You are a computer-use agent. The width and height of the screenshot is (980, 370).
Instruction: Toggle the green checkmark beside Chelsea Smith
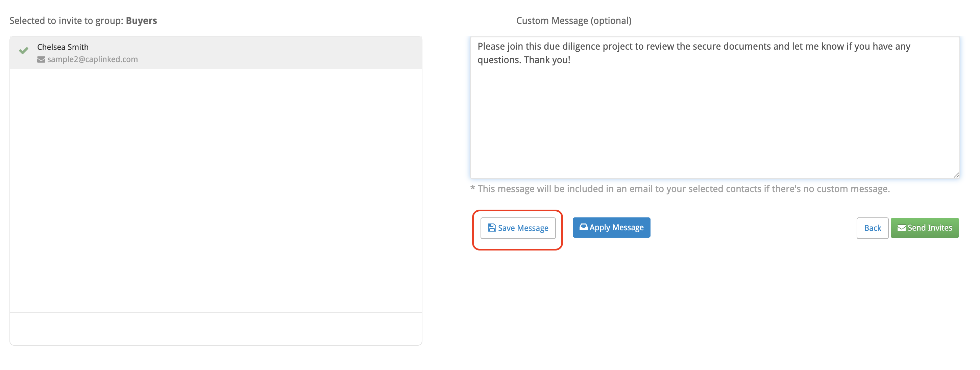24,50
